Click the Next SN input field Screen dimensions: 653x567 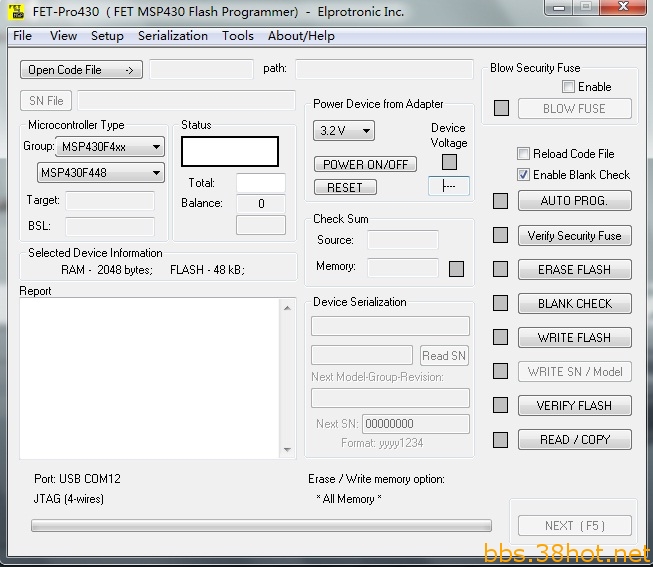click(416, 424)
